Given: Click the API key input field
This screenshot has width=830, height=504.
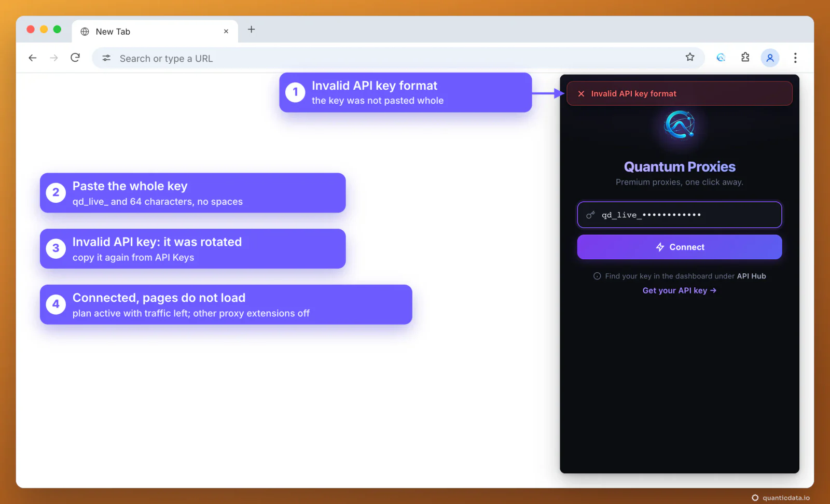Looking at the screenshot, I should pos(680,215).
